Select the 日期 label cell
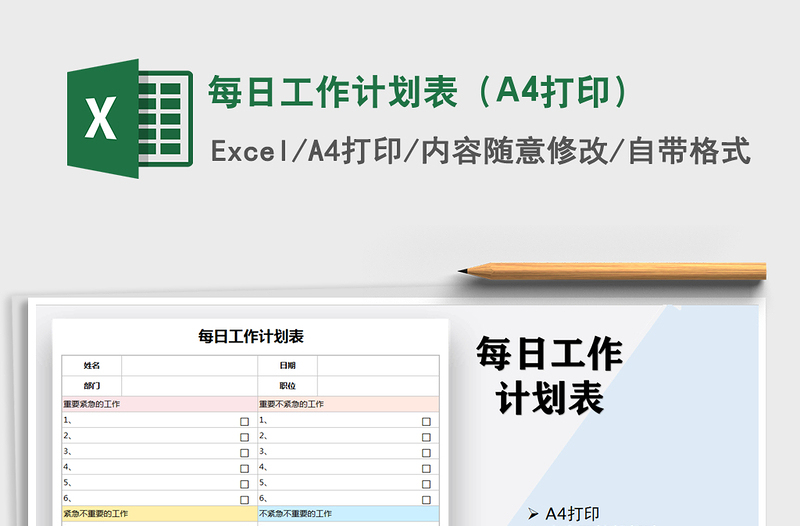 coord(287,365)
